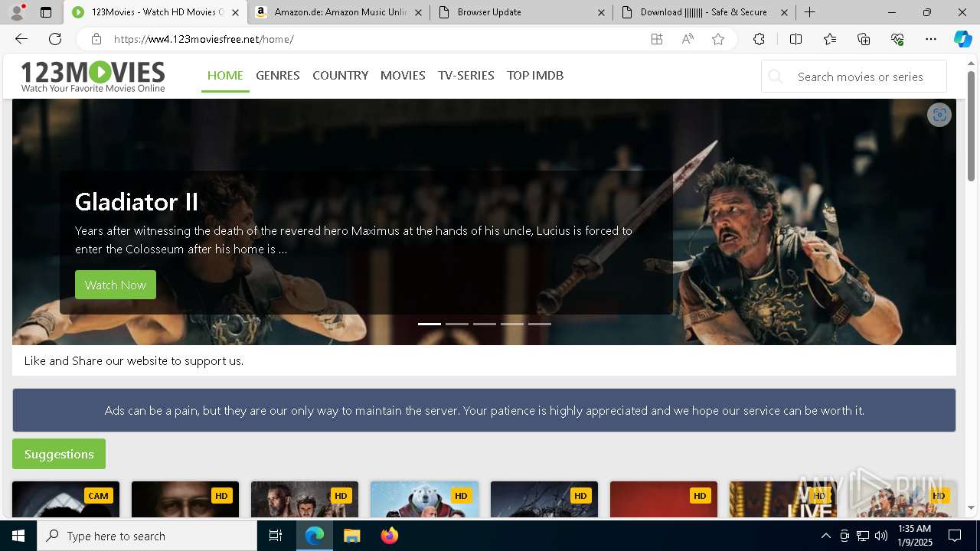The width and height of the screenshot is (980, 551).
Task: Toggle the Split screen icon
Action: click(x=795, y=39)
